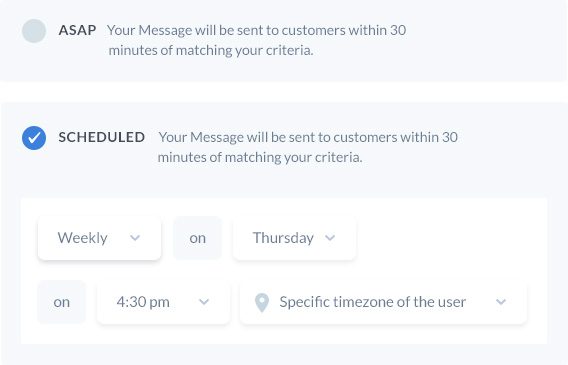
Task: Expand the Thursday day dropdown
Action: (x=295, y=238)
